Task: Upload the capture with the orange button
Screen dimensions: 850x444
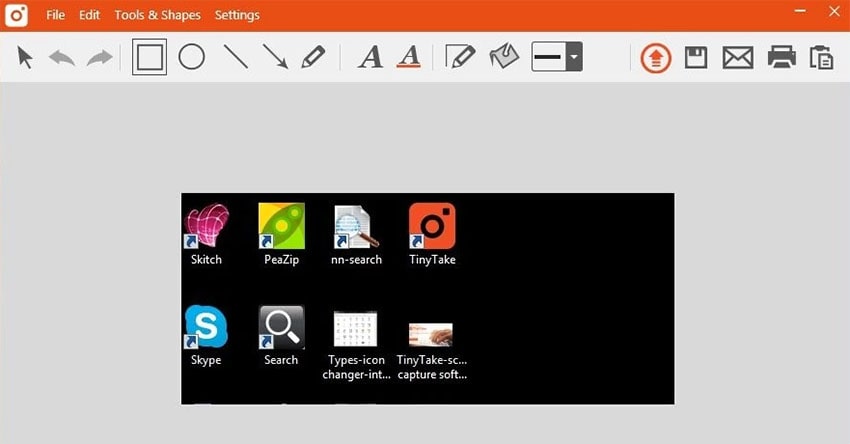Action: click(656, 58)
